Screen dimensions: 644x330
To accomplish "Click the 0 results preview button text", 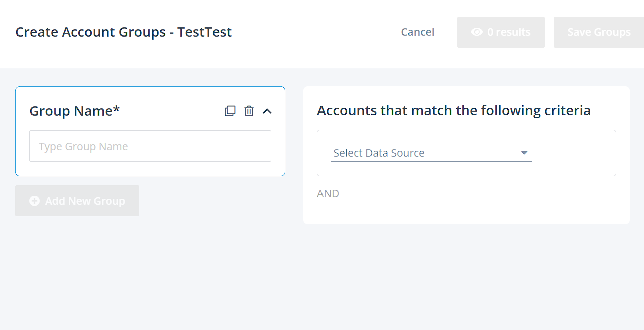I will [508, 32].
